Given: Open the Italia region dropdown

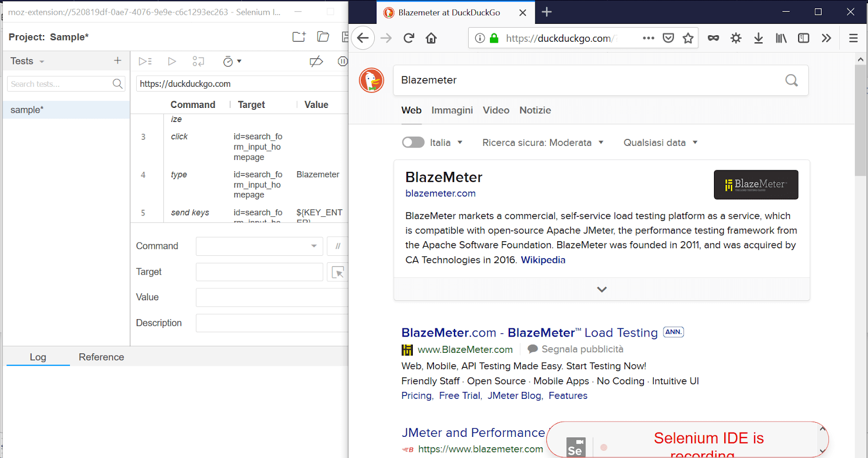Looking at the screenshot, I should 446,143.
